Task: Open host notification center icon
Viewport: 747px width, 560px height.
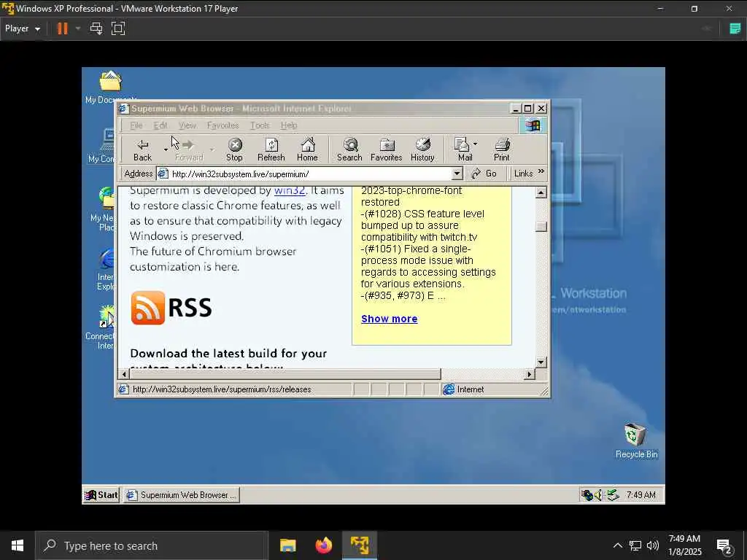Action: point(724,545)
